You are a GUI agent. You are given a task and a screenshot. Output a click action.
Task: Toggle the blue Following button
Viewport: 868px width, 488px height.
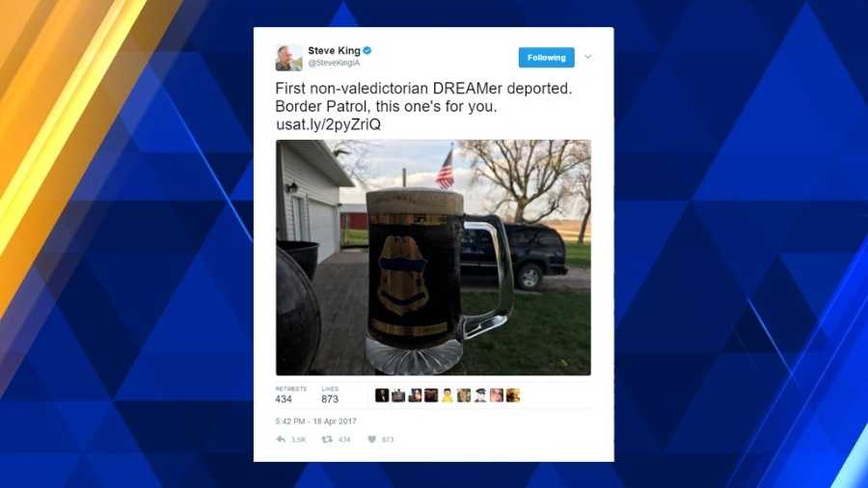(x=547, y=58)
